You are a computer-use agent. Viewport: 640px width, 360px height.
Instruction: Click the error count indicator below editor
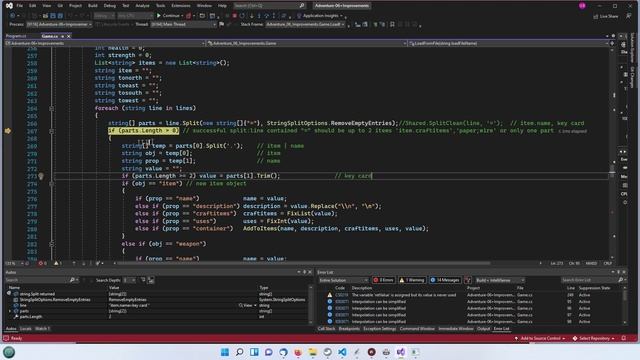(42, 263)
